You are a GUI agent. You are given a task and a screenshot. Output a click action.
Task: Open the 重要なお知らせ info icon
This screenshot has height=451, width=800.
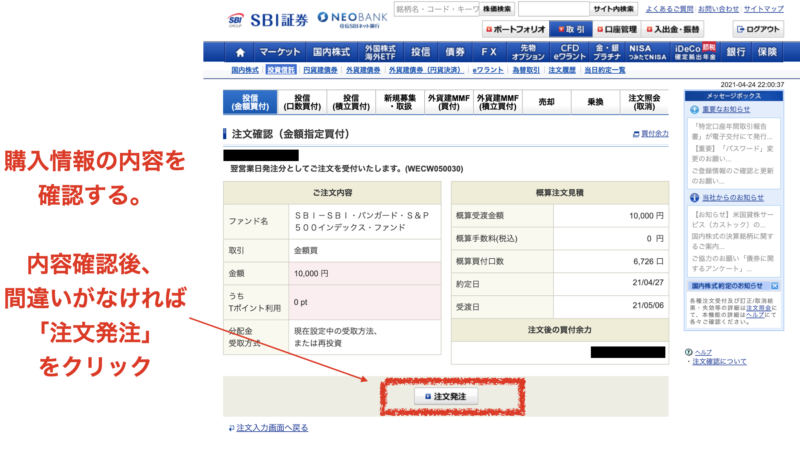(694, 110)
